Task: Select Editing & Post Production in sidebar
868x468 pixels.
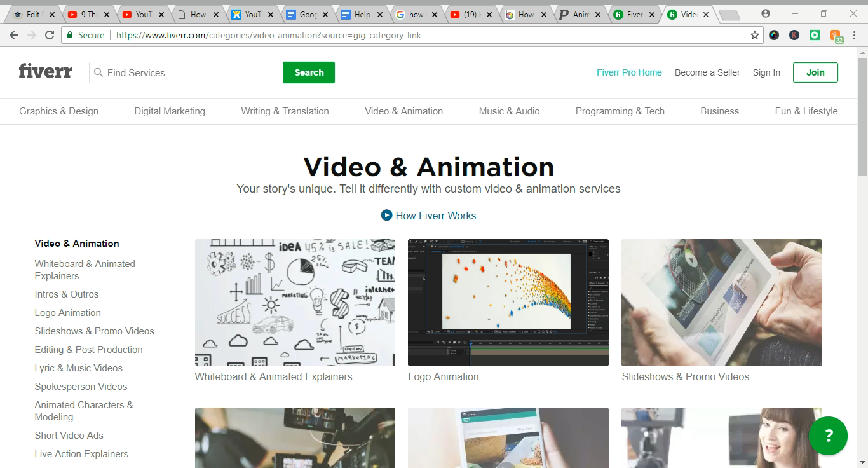Action: click(x=89, y=350)
